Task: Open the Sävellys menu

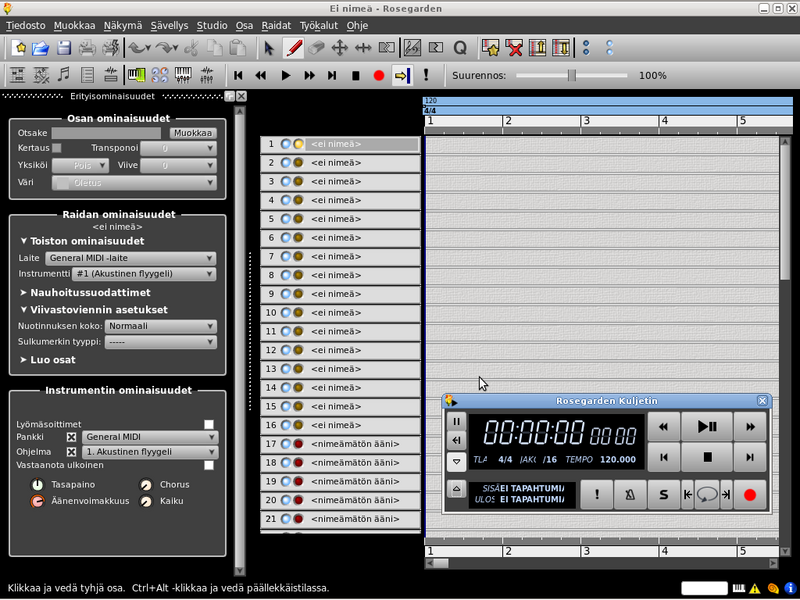Action: click(168, 25)
